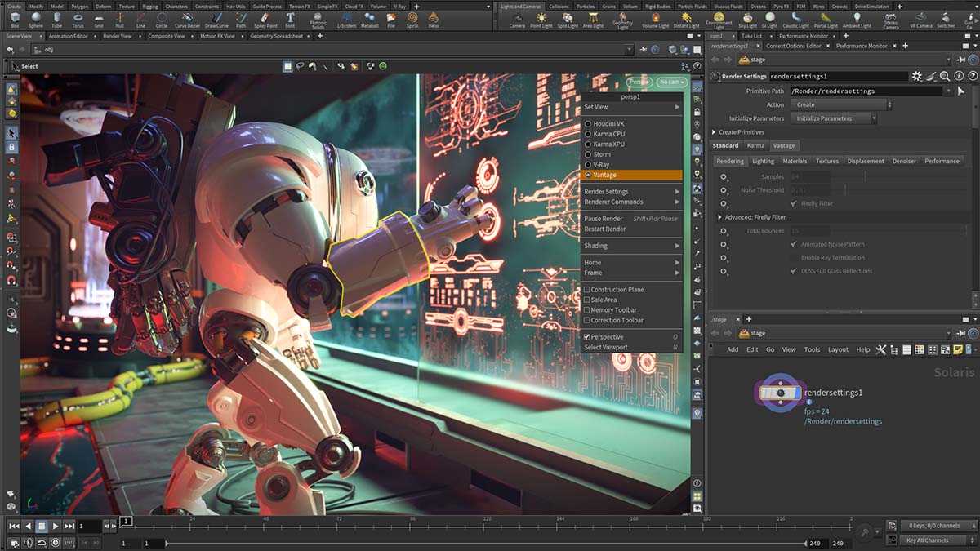Choose the Platonic Solids shelf tool
This screenshot has width=980, height=551.
point(318,20)
